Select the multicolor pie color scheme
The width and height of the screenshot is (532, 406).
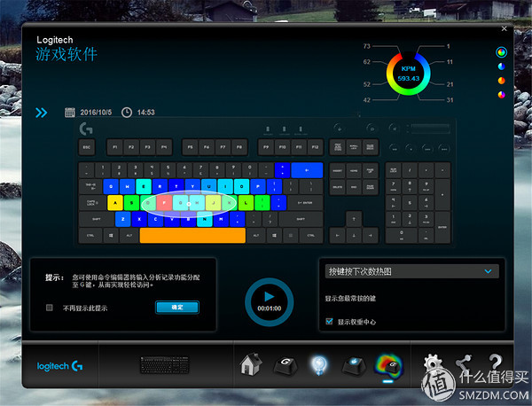[x=501, y=95]
